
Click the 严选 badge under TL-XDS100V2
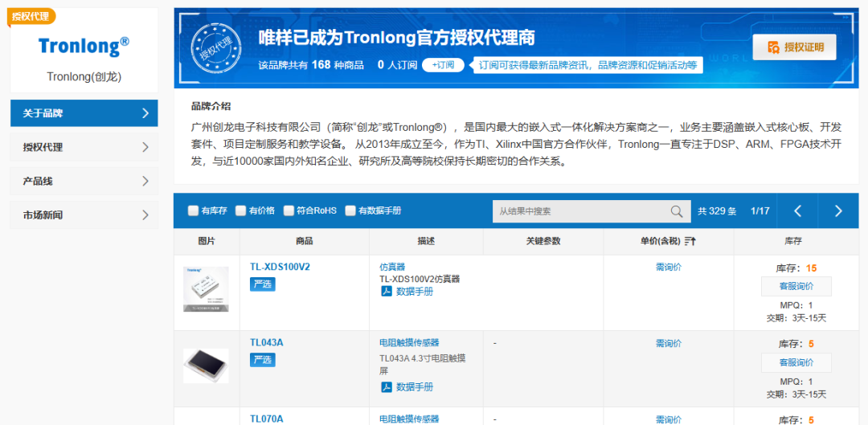click(262, 284)
